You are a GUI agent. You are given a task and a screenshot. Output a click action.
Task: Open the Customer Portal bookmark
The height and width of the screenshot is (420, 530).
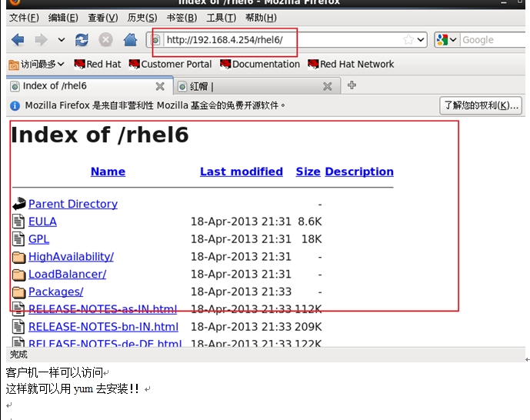[170, 64]
